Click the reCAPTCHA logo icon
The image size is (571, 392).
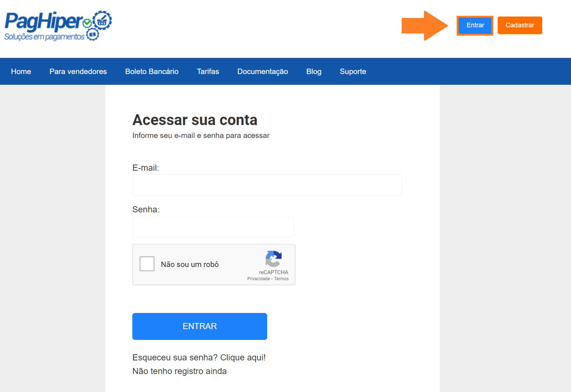274,259
